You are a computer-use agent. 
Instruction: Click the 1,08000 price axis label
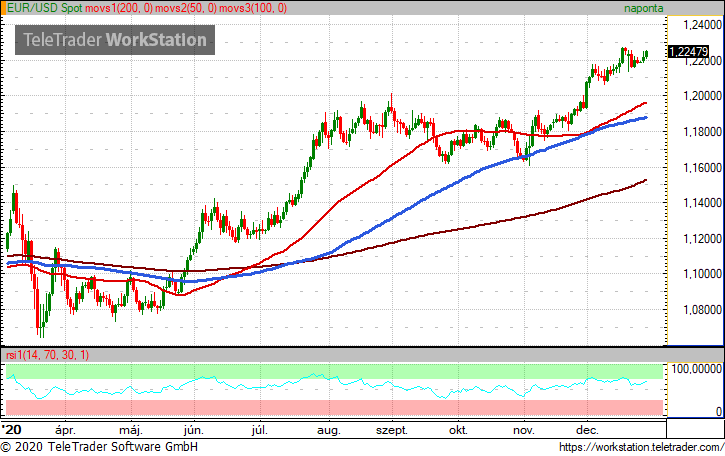[x=702, y=309]
